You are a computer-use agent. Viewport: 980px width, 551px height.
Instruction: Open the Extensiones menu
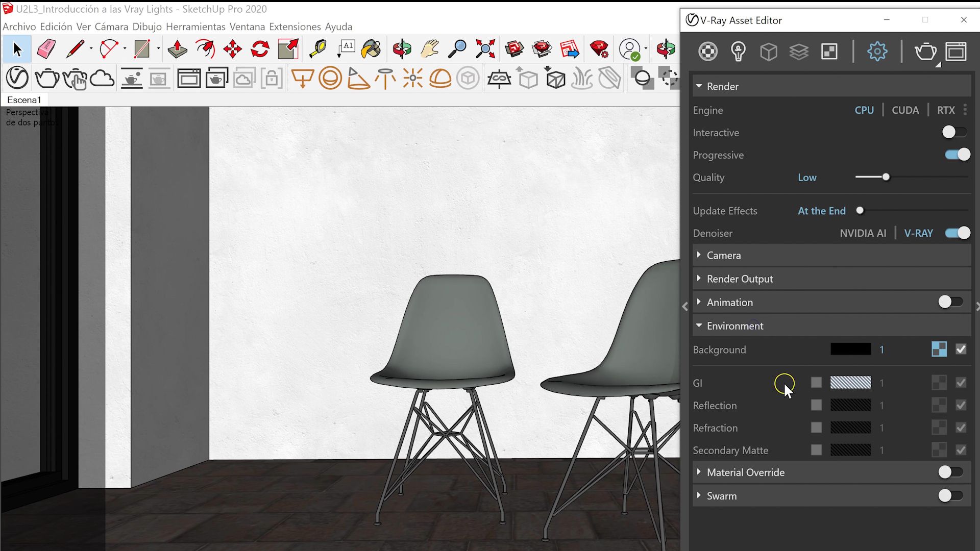tap(295, 27)
